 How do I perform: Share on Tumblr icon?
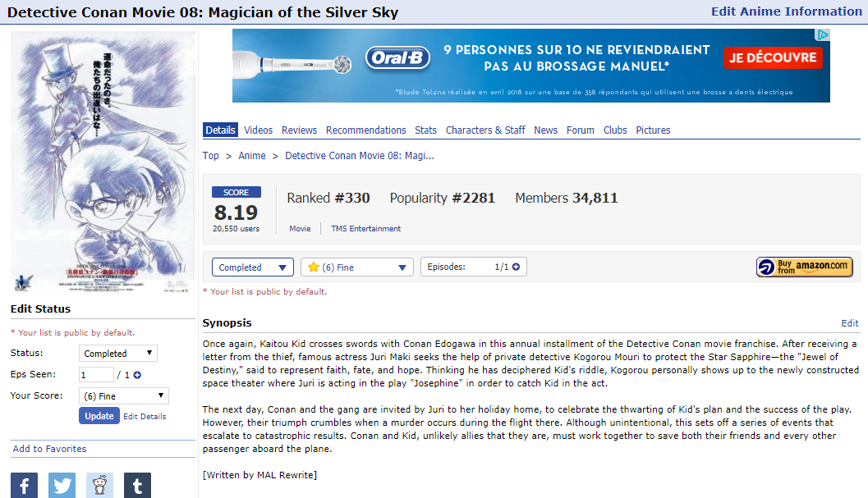(137, 485)
